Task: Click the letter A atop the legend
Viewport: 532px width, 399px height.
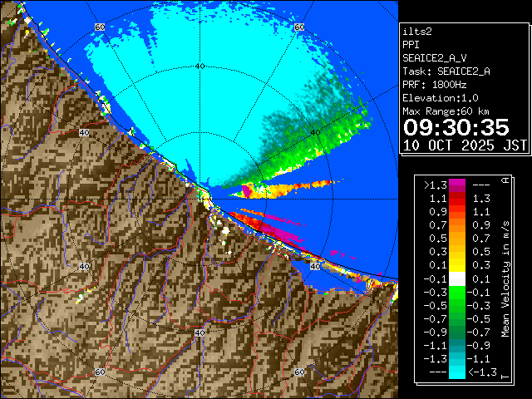Action: 505,180
